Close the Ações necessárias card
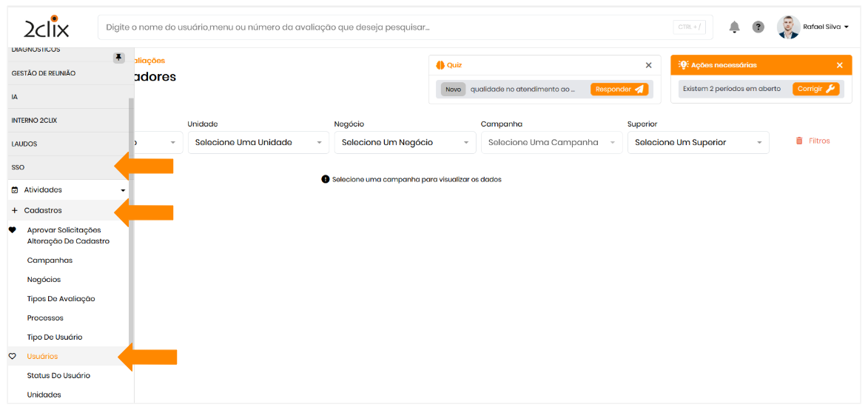 [x=839, y=65]
